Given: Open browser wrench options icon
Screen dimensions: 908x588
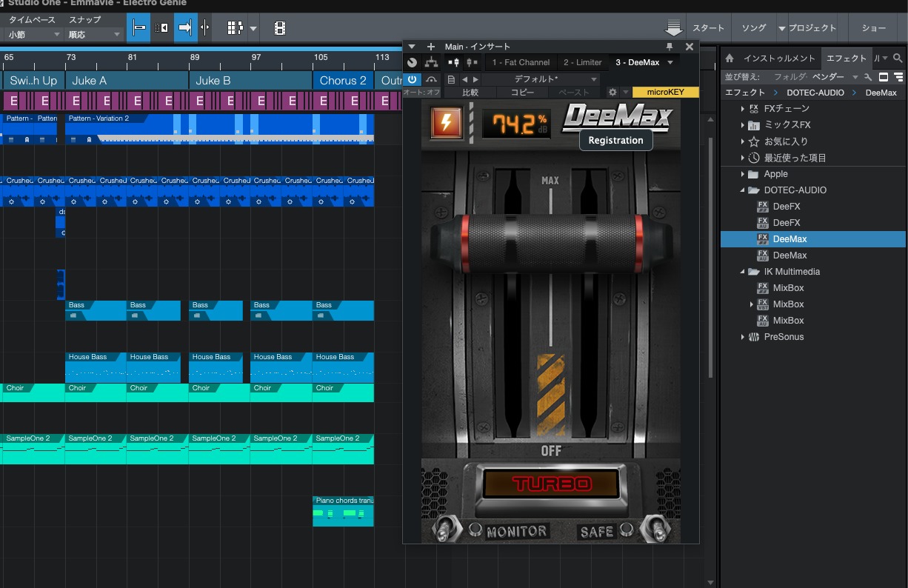Looking at the screenshot, I should pyautogui.click(x=868, y=77).
